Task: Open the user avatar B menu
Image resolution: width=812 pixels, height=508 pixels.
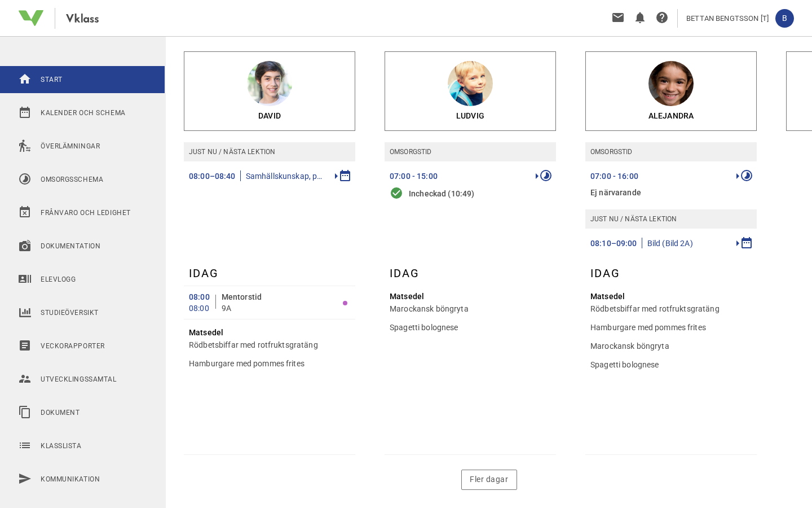Action: tap(784, 18)
